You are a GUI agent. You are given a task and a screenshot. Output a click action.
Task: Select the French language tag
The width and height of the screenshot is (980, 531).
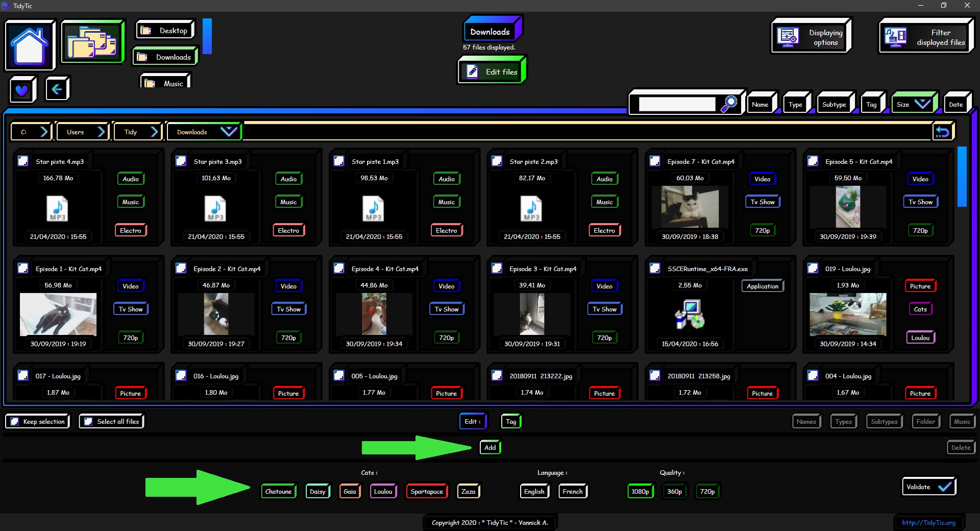[573, 492]
